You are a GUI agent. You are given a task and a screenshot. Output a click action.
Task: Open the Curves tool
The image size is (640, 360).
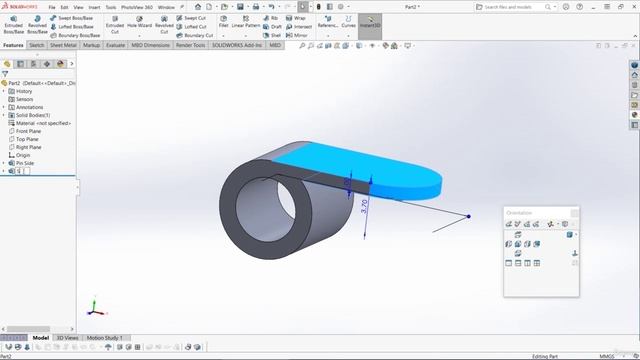point(348,22)
